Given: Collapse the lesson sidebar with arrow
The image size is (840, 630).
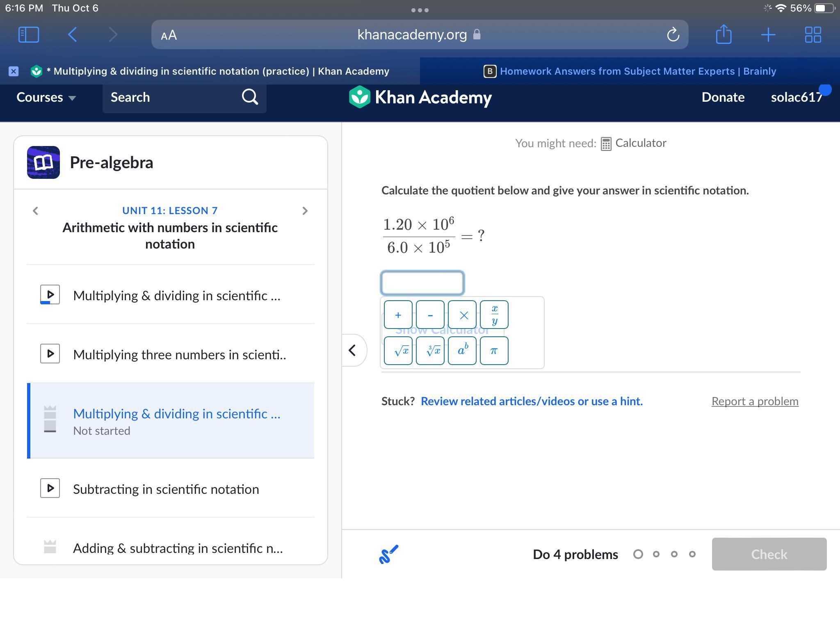Looking at the screenshot, I should 352,350.
